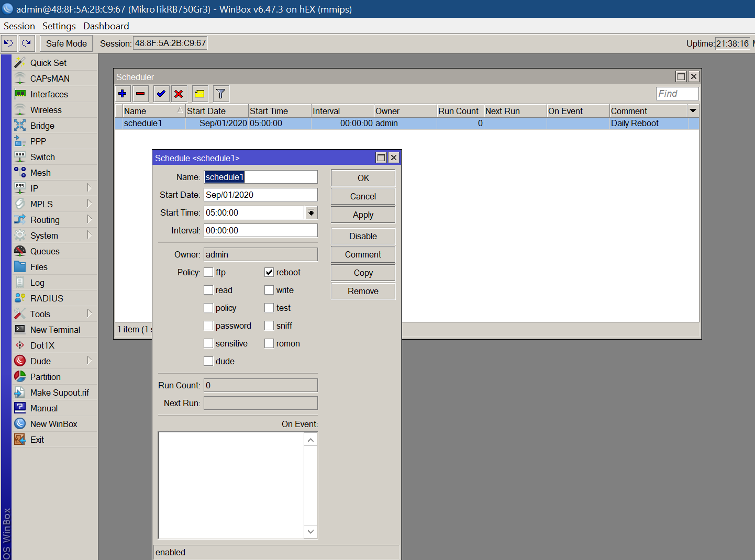The image size is (755, 560).
Task: Uncheck the reboot policy checkbox
Action: (x=269, y=272)
